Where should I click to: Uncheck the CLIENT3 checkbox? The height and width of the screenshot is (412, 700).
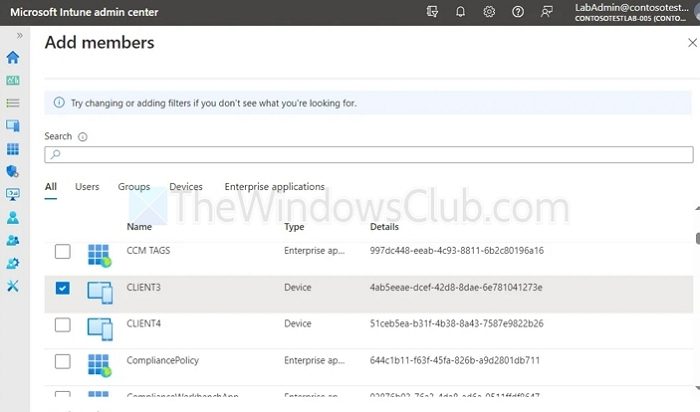pyautogui.click(x=62, y=288)
